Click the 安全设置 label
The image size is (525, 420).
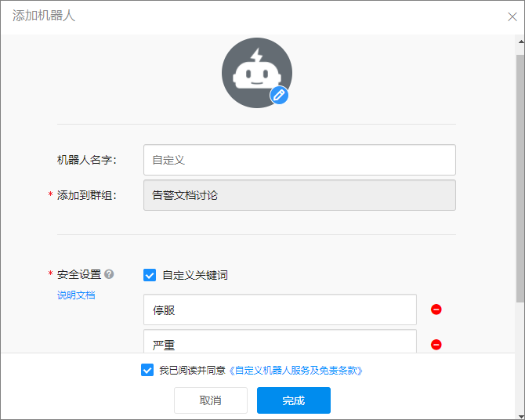click(x=79, y=274)
